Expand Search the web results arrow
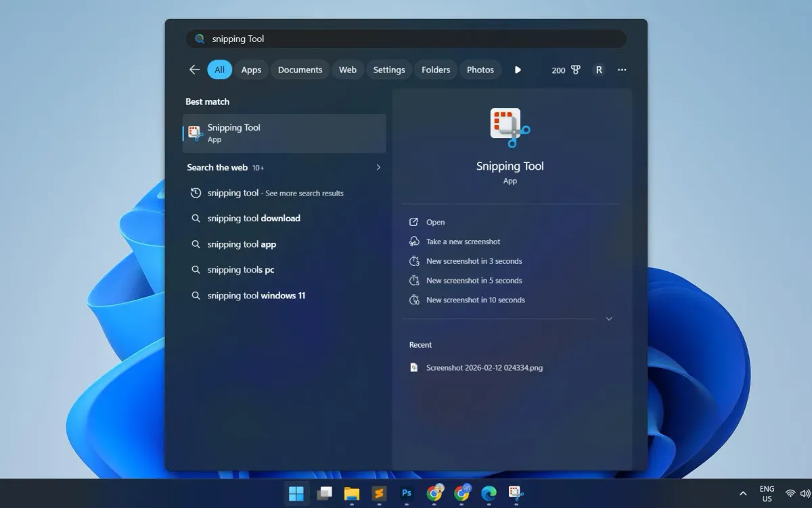 pos(378,167)
